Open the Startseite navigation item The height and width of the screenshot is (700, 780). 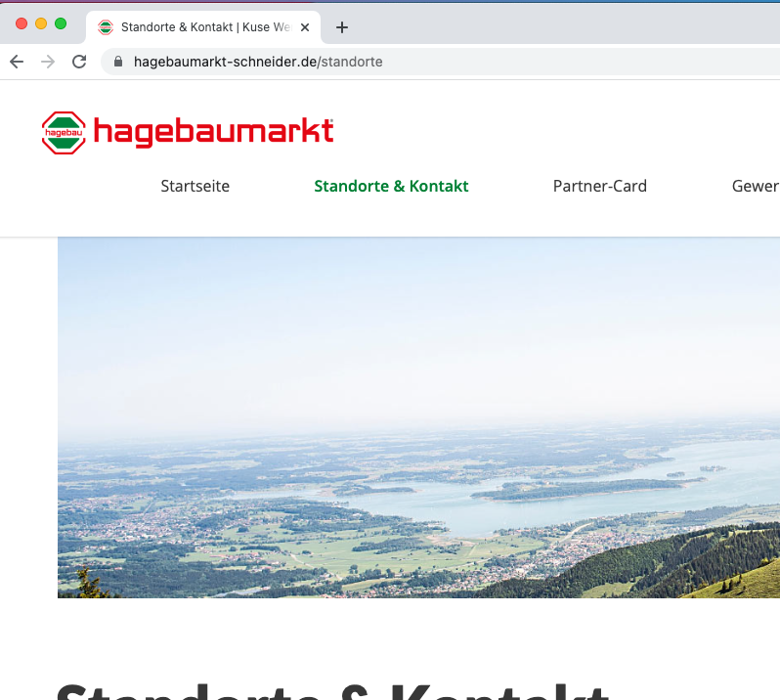tap(195, 186)
